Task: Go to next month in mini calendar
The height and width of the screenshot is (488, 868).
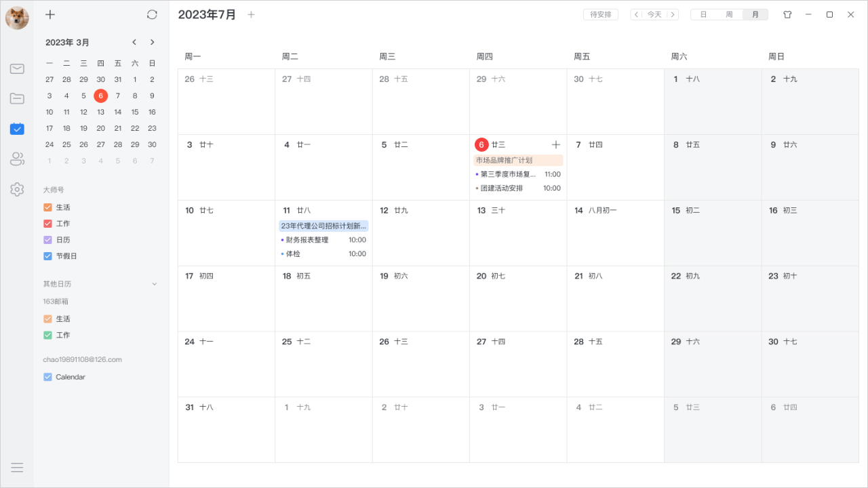Action: pos(152,42)
